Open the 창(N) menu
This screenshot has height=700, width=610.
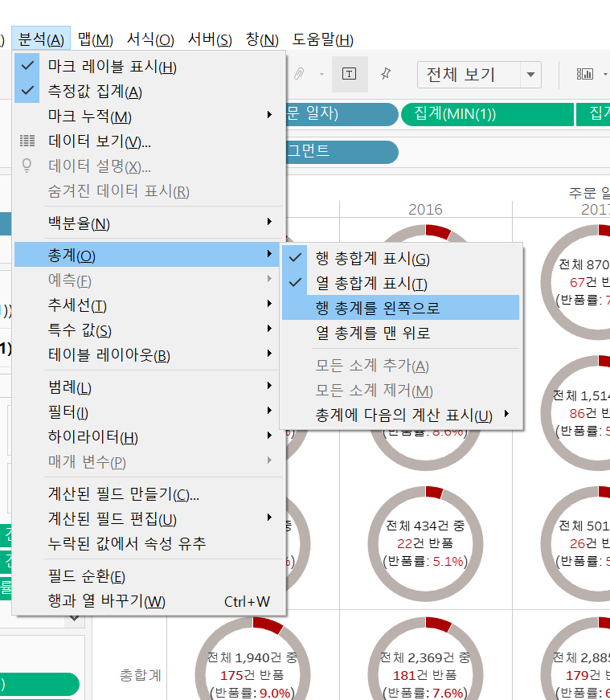pyautogui.click(x=262, y=39)
